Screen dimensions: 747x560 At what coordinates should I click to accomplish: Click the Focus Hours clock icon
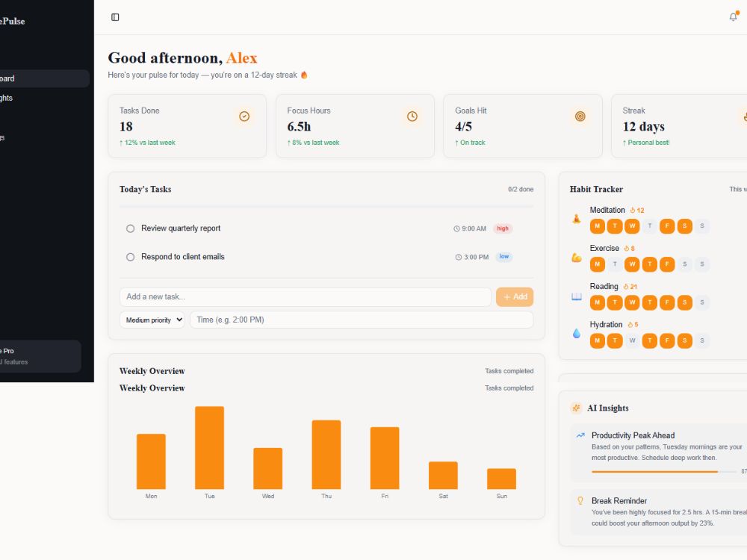click(x=412, y=116)
